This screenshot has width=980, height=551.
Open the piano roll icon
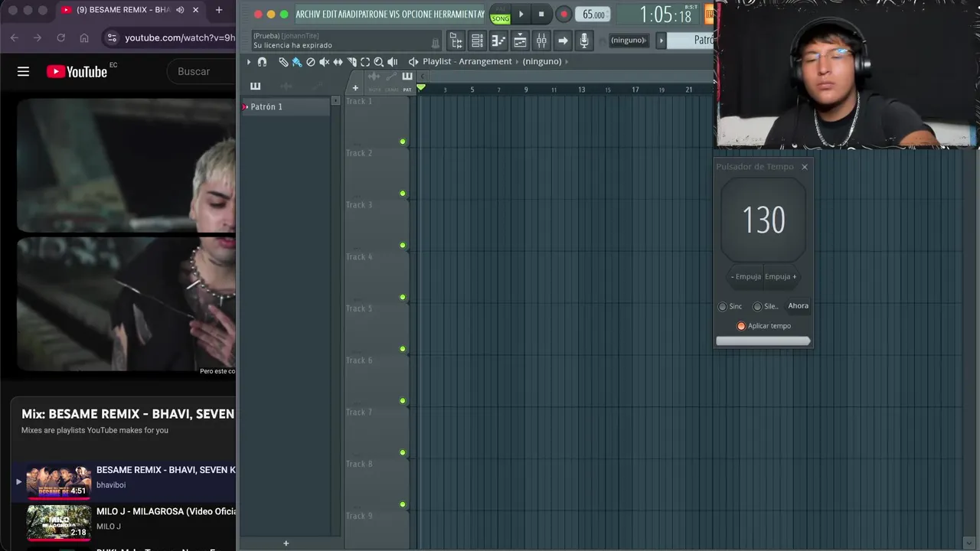498,40
